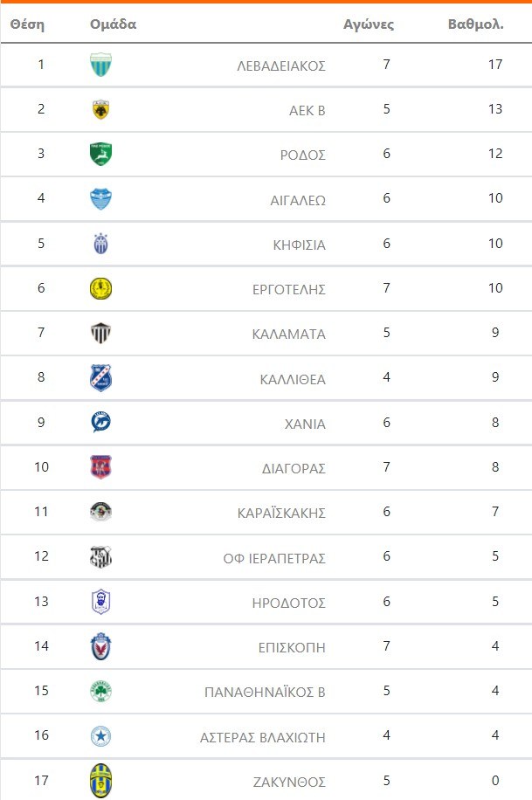Open the ΚΗΦΙΣΙΑ team name link
Image resolution: width=532 pixels, height=800 pixels.
tap(299, 245)
